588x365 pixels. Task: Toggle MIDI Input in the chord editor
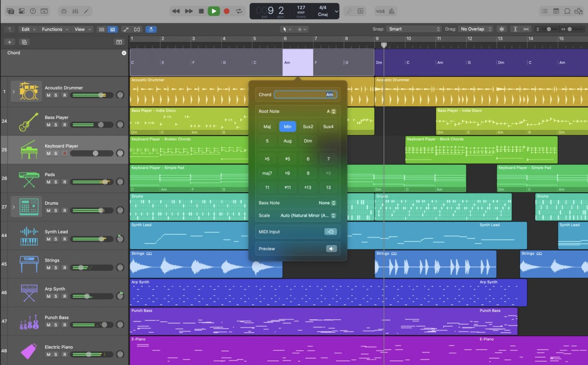tap(330, 231)
